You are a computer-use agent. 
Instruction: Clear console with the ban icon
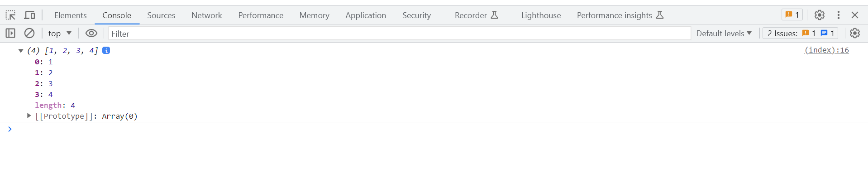pyautogui.click(x=29, y=33)
